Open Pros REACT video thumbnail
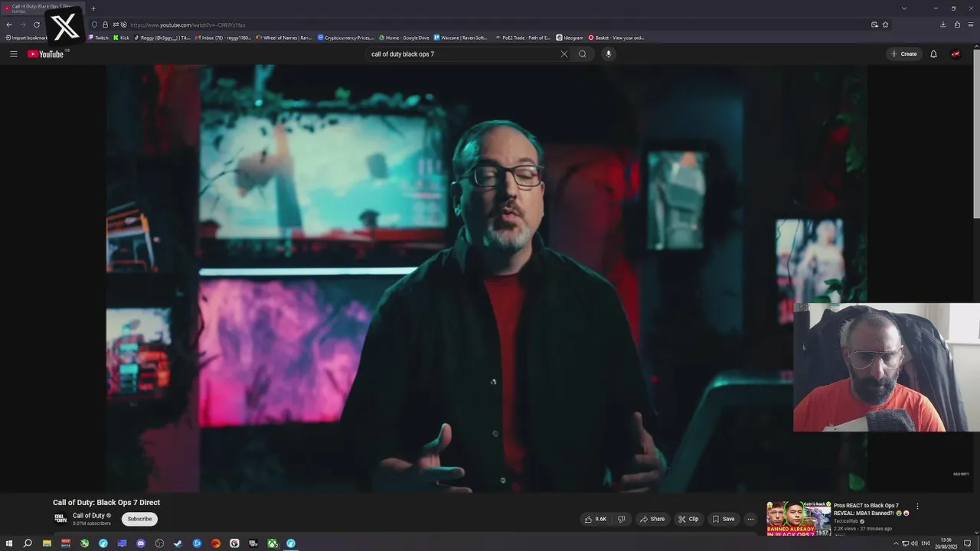The width and height of the screenshot is (980, 551). pyautogui.click(x=798, y=518)
